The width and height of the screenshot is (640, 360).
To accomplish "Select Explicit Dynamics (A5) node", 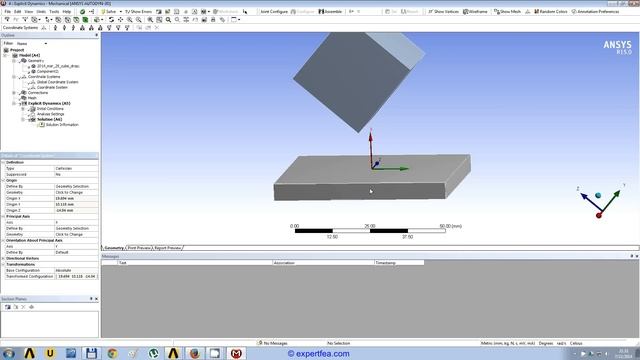I will (x=49, y=103).
